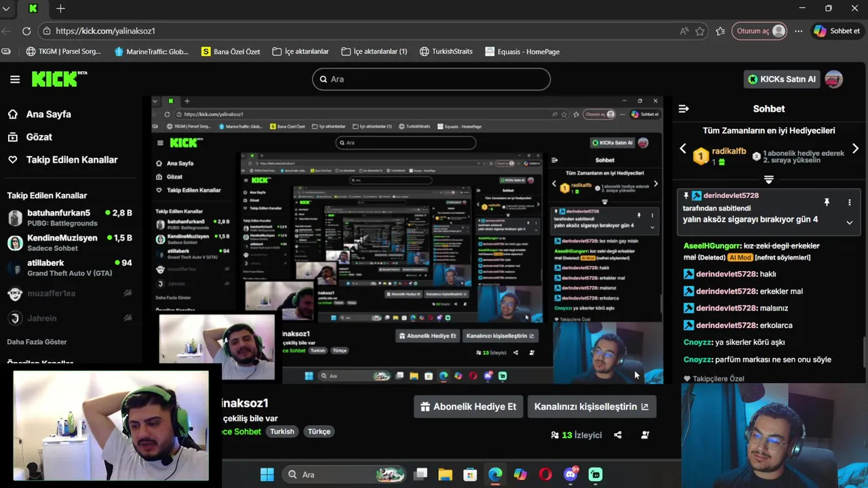Collapse the Sohbet chat panel icon
The image size is (868, 488).
coord(684,108)
